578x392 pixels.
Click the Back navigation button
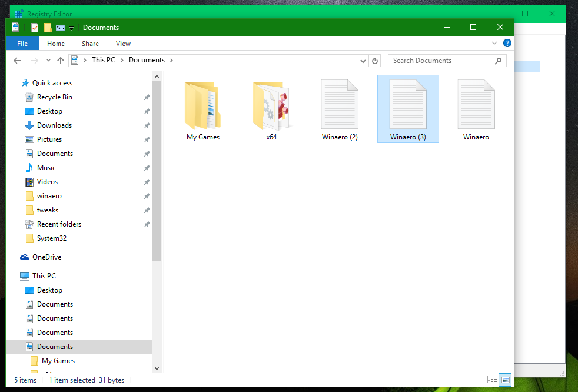[17, 60]
